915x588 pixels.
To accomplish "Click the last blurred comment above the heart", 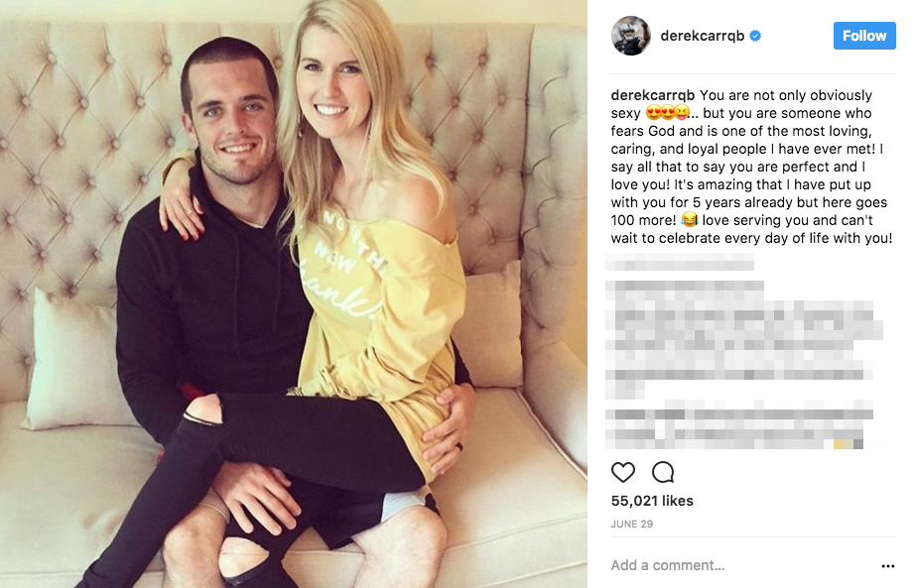I will (x=739, y=424).
